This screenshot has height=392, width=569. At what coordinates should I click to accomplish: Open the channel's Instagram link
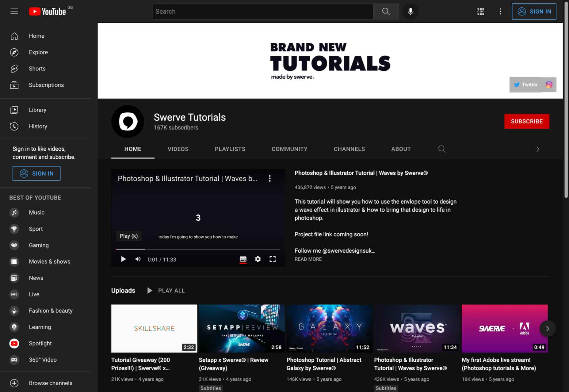(x=549, y=85)
